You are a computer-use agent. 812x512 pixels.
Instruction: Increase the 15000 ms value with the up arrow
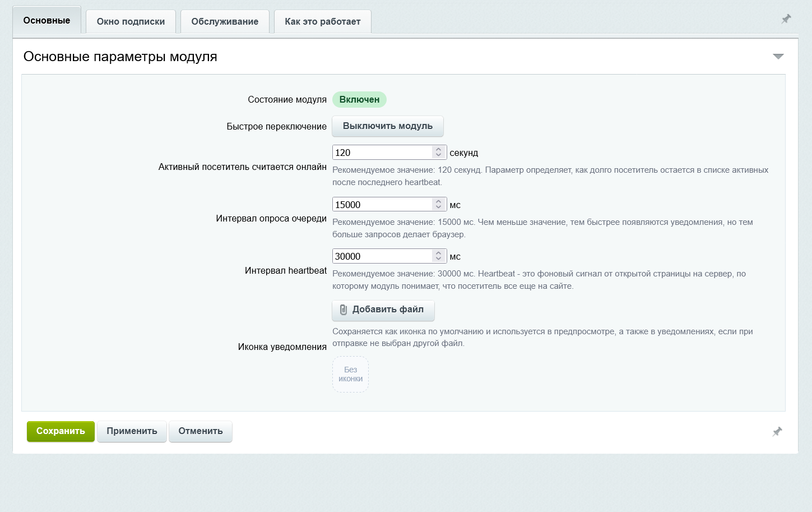tap(439, 201)
